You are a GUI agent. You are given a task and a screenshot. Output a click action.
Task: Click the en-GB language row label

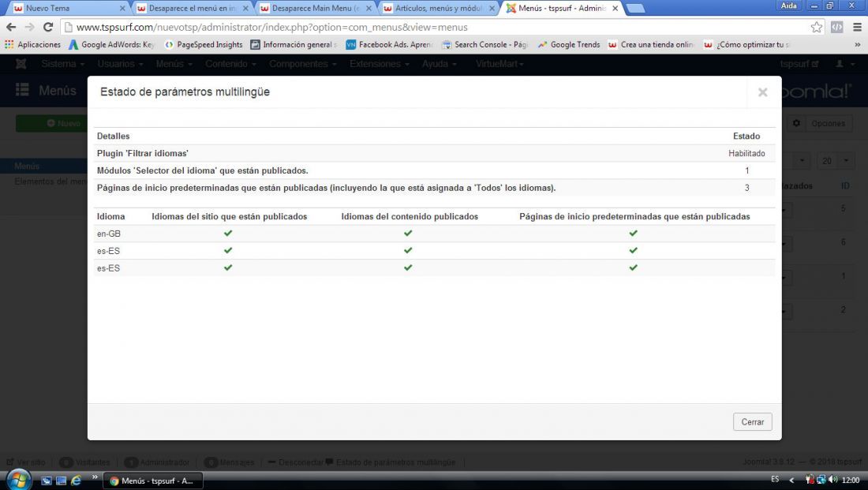click(109, 234)
